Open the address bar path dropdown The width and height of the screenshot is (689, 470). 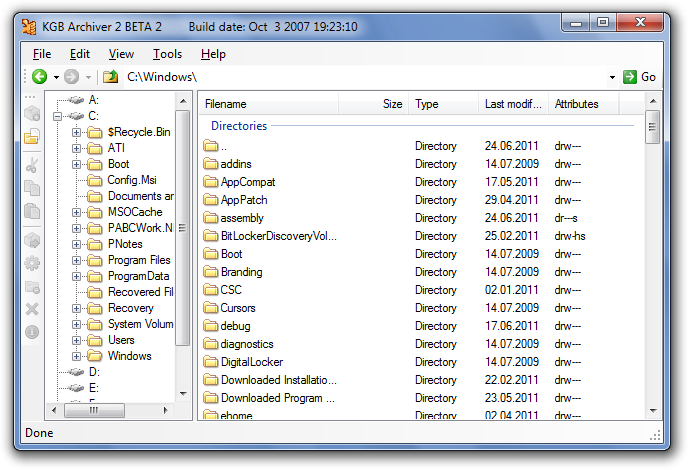point(612,77)
